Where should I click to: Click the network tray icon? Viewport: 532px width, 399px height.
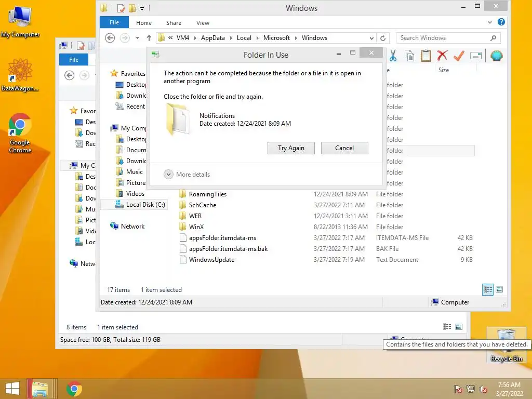point(471,389)
